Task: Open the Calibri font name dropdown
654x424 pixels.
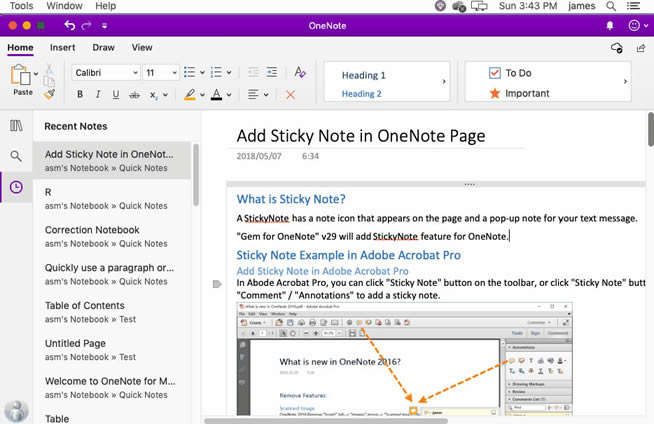Action: [105, 73]
